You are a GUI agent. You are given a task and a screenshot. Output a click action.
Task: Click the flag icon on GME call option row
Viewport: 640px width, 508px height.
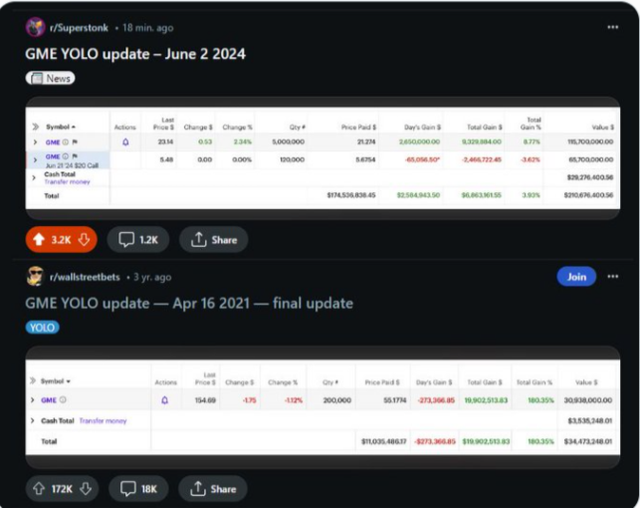click(x=75, y=156)
